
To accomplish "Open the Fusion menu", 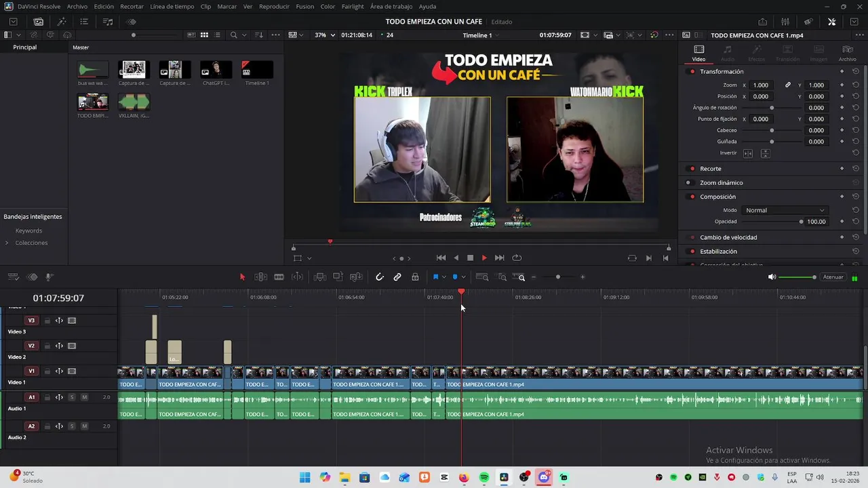I will tap(304, 6).
